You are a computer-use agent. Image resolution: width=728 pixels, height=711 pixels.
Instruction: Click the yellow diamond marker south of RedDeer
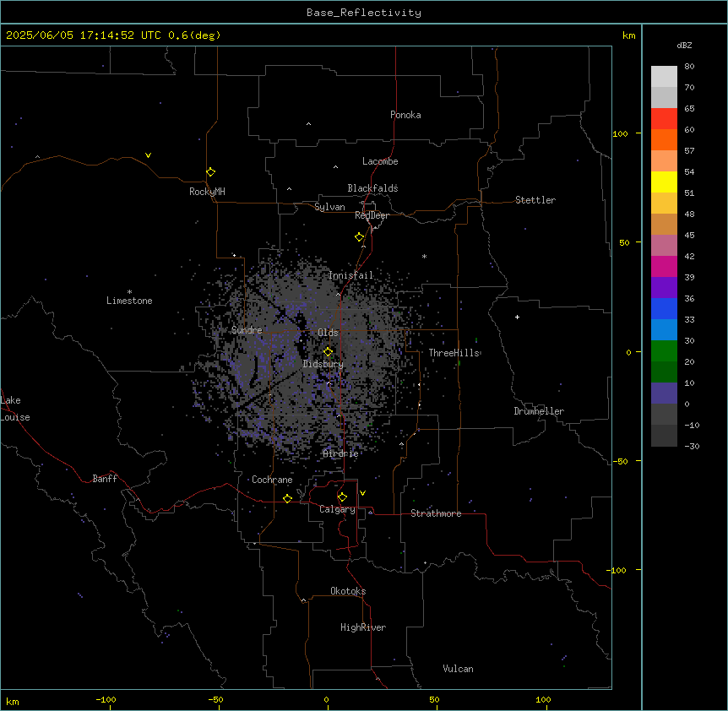tap(360, 237)
